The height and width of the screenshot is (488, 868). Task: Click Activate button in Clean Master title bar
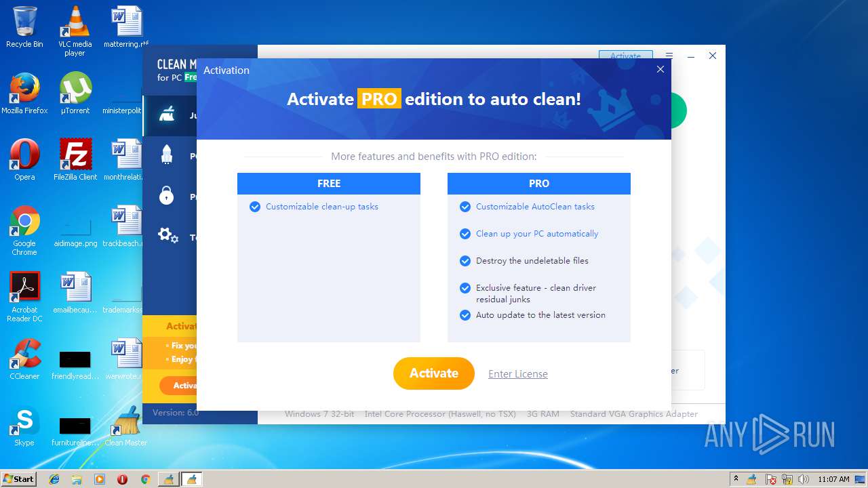[625, 56]
